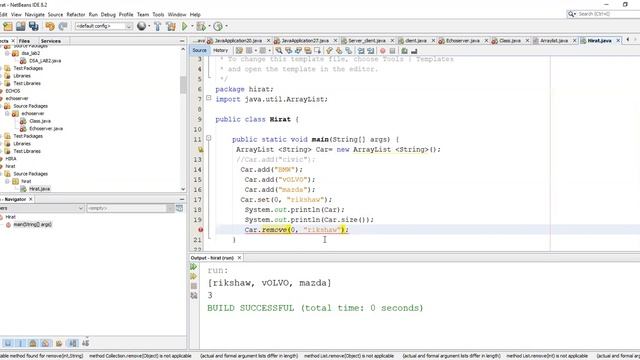Switch to the Services panel tab
This screenshot has width=640, height=360.
tap(51, 41)
